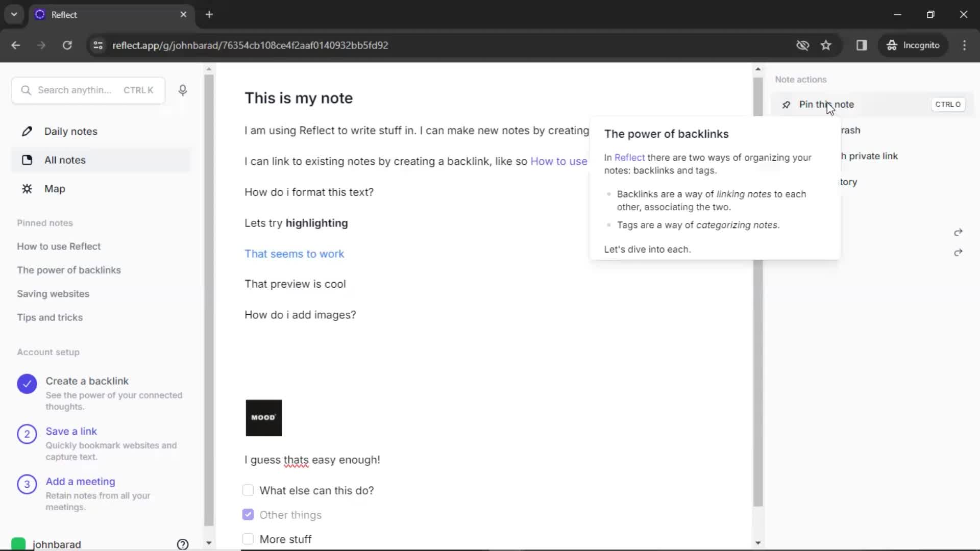Click the share backlink icon on right panel

pos(959,232)
